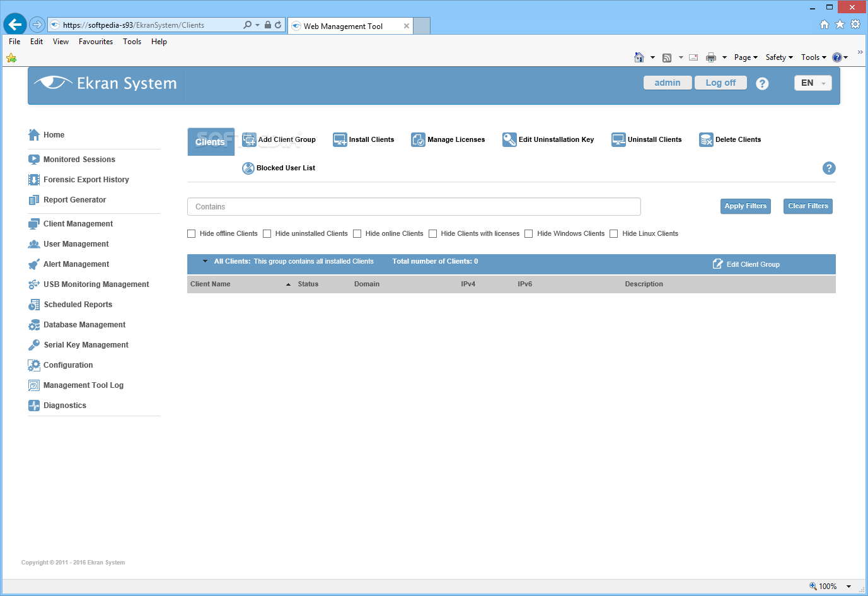Screen dimensions: 868x596
Task: Click the Add Client Group icon
Action: 250,140
